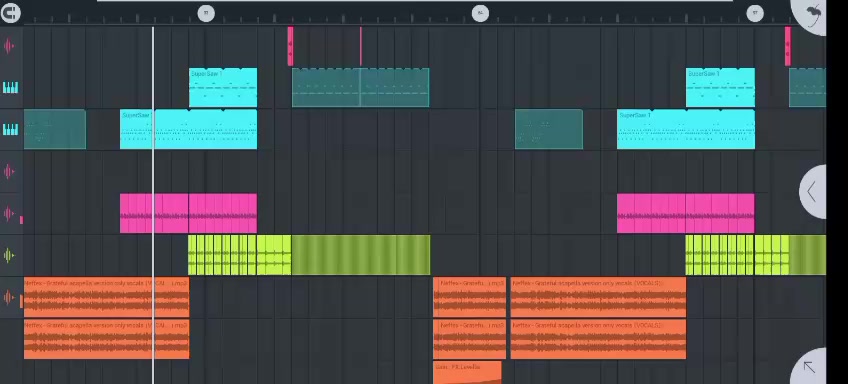Select first long SuperSaw 1 clip under playhead
Screen dimensions: 848x384
click(188, 129)
